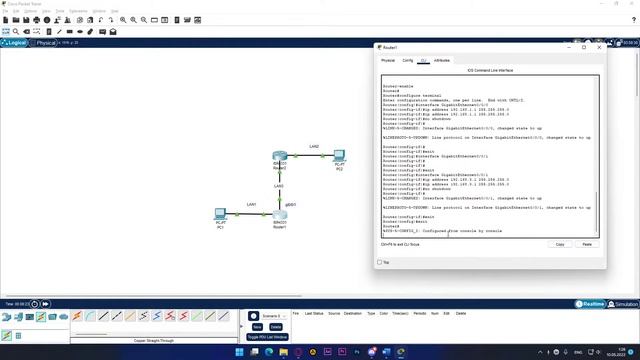Click inside the CLI terminal text area
This screenshot has height=360, width=640.
tap(488, 156)
